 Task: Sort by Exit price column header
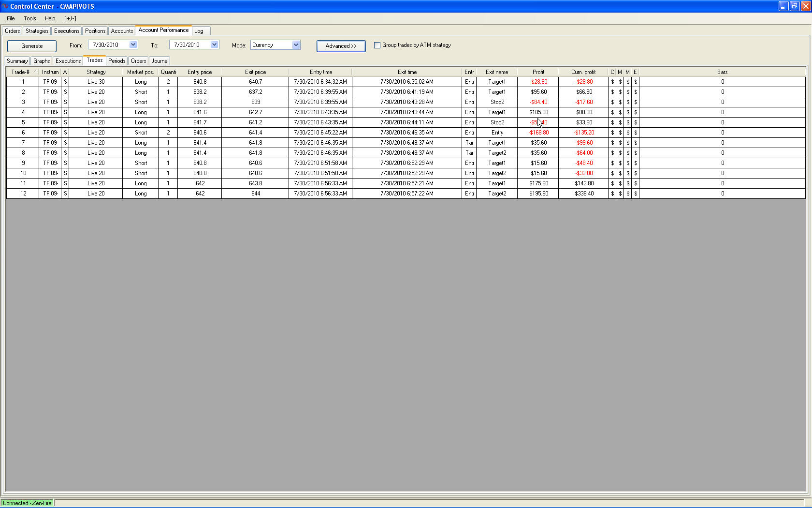point(255,72)
